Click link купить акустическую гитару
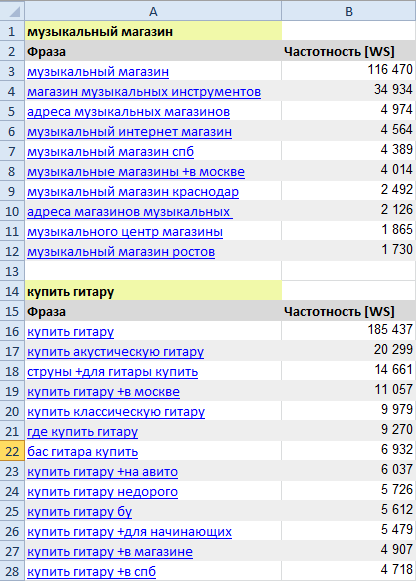 pos(115,352)
